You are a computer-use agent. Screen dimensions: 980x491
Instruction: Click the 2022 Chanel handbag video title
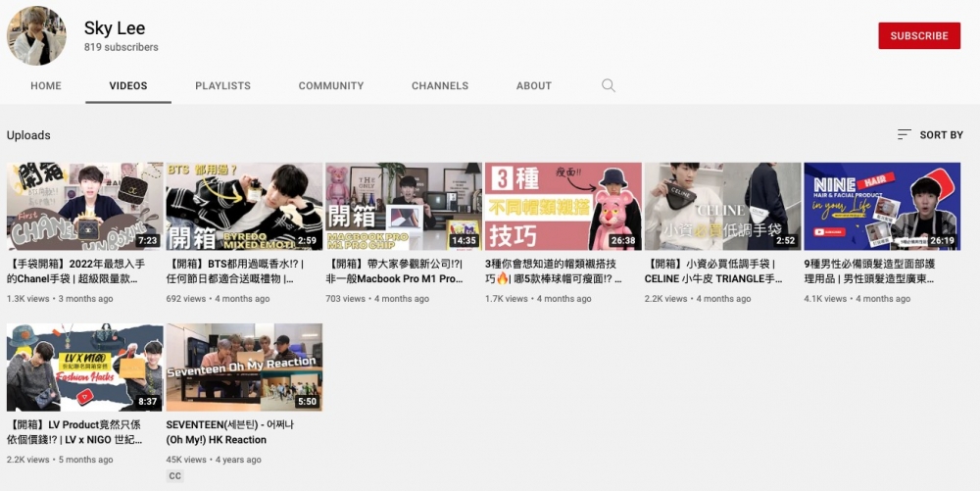point(76,271)
